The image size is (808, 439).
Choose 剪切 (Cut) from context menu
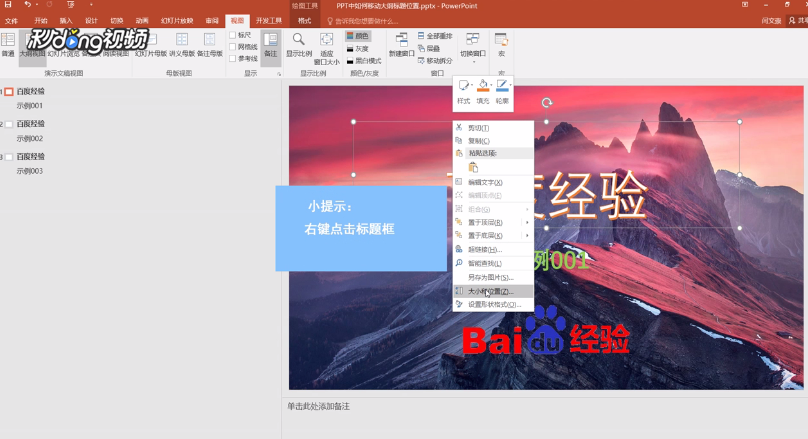(x=493, y=128)
